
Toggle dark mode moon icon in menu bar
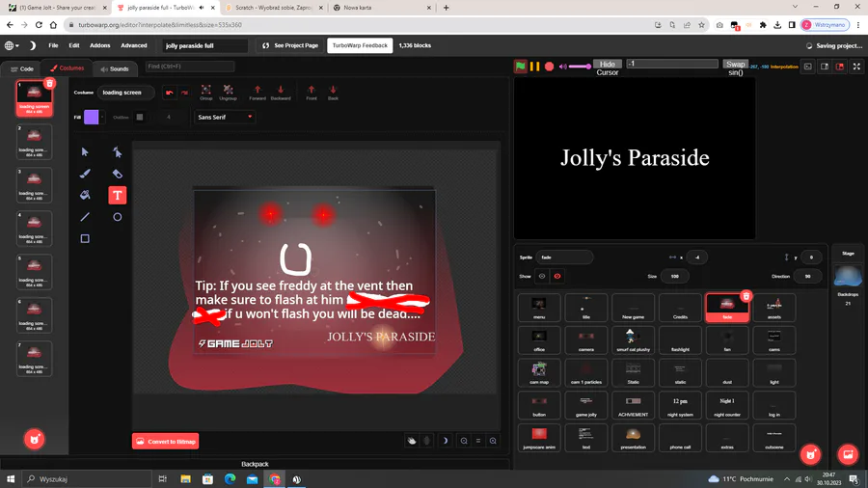32,45
